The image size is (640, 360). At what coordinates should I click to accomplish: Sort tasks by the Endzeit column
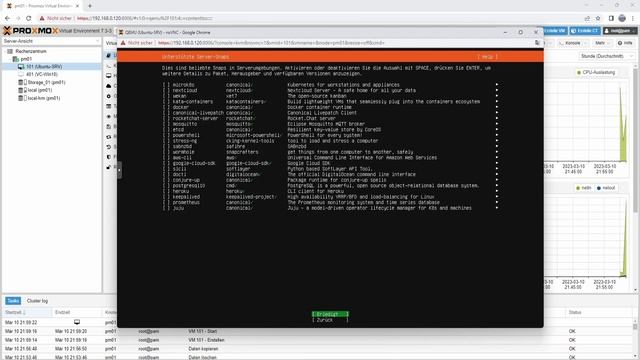[x=77, y=313]
